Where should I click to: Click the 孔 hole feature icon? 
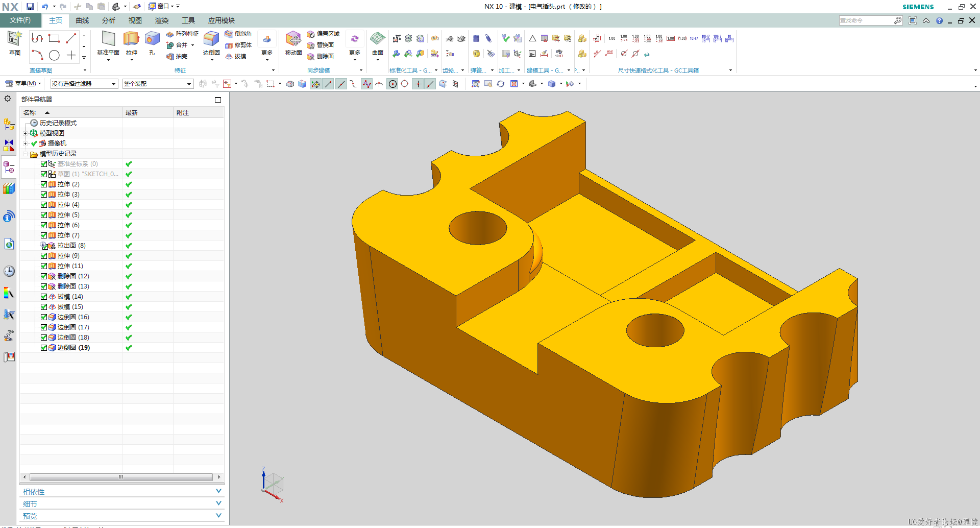(152, 39)
